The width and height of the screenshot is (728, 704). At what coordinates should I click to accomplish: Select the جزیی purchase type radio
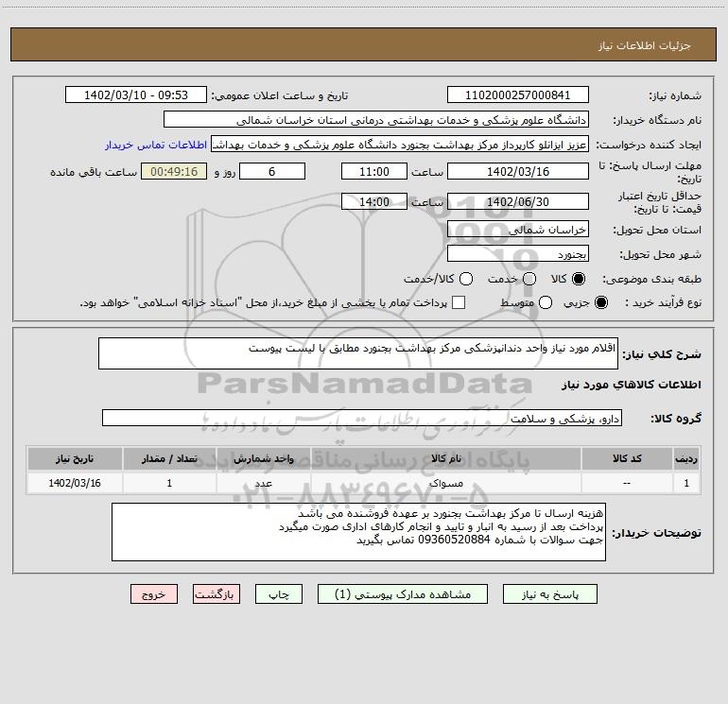coord(600,302)
